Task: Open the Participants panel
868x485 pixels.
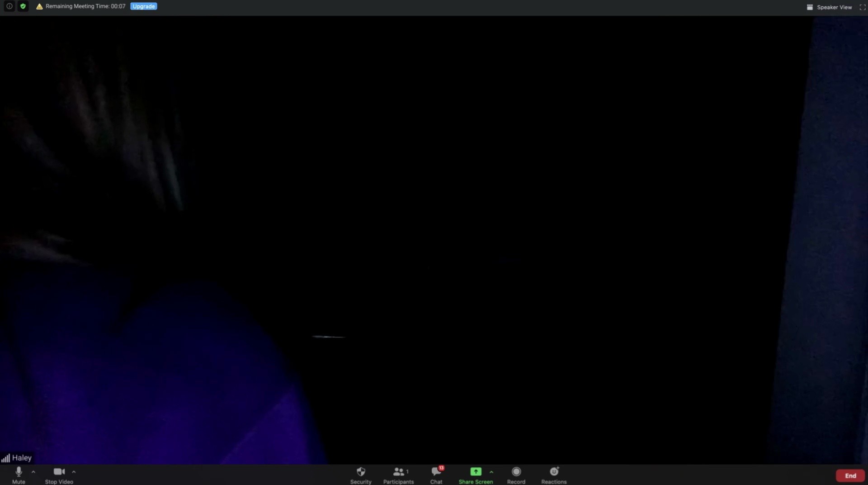Action: (x=398, y=475)
